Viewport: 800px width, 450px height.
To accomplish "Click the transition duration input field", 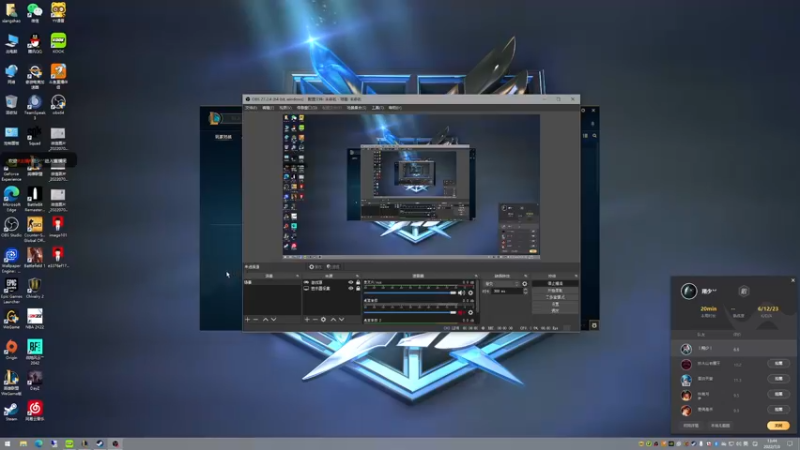I will pos(507,291).
